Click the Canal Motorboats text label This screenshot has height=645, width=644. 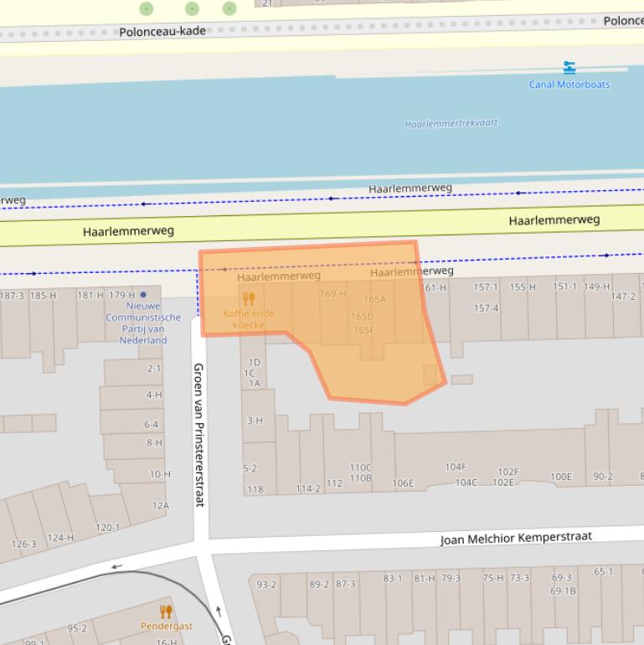(x=569, y=85)
